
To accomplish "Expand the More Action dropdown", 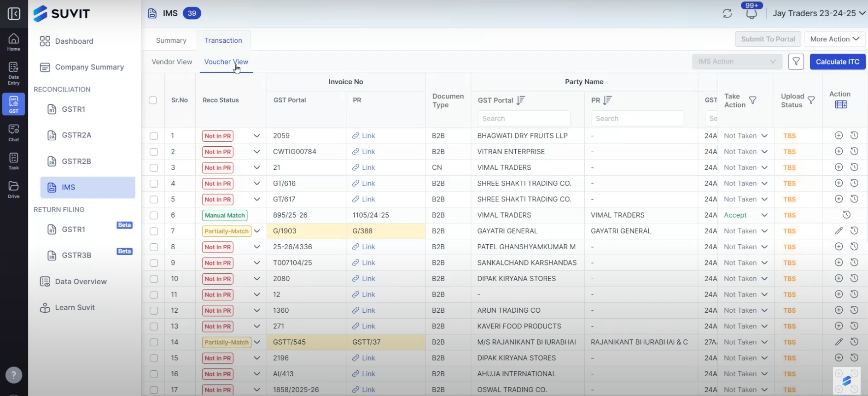I will (834, 39).
